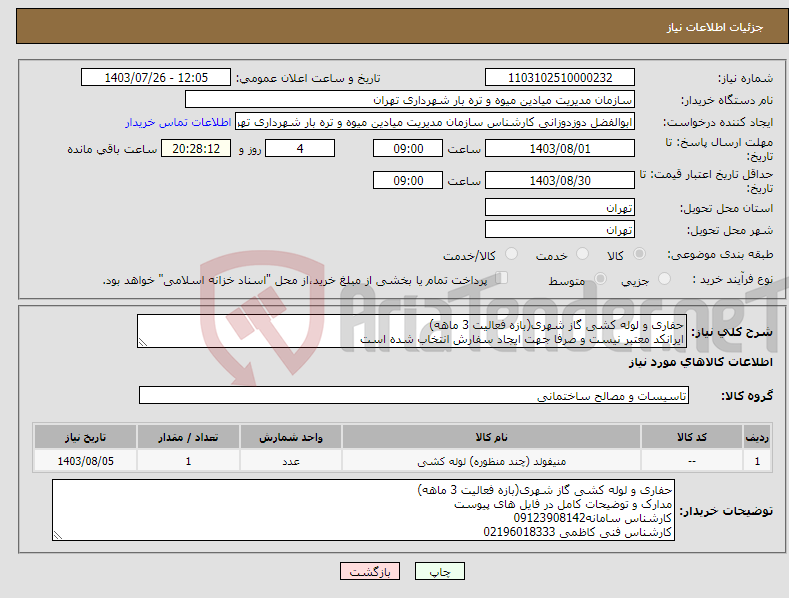Click the delivery city field تهران
The width and height of the screenshot is (789, 598).
click(x=560, y=230)
